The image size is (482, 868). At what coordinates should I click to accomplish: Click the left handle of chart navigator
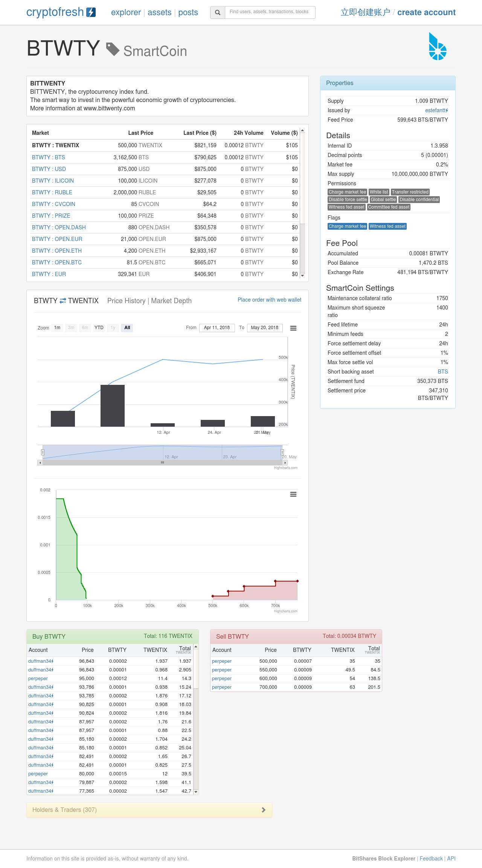(43, 452)
